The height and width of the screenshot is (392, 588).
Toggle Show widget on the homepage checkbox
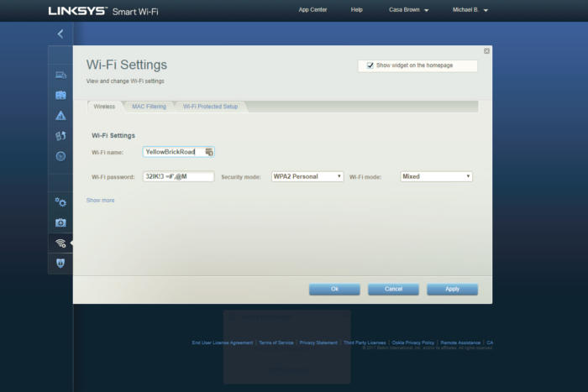point(370,65)
